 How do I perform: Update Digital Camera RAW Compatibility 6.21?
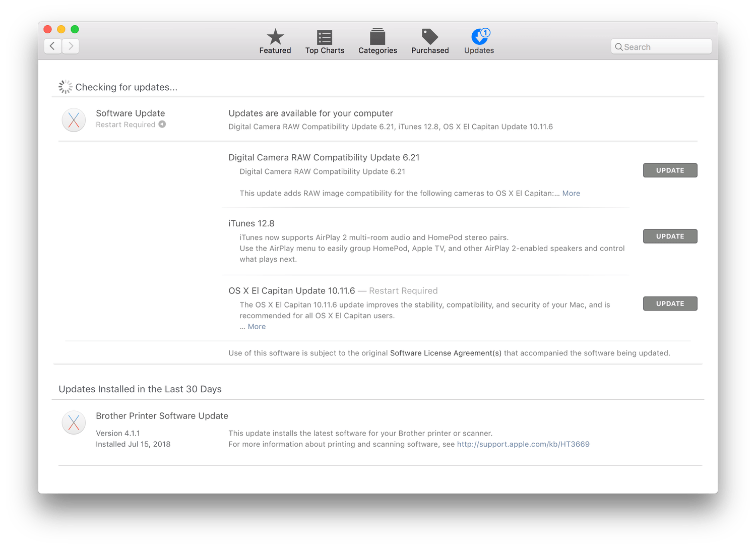click(670, 170)
